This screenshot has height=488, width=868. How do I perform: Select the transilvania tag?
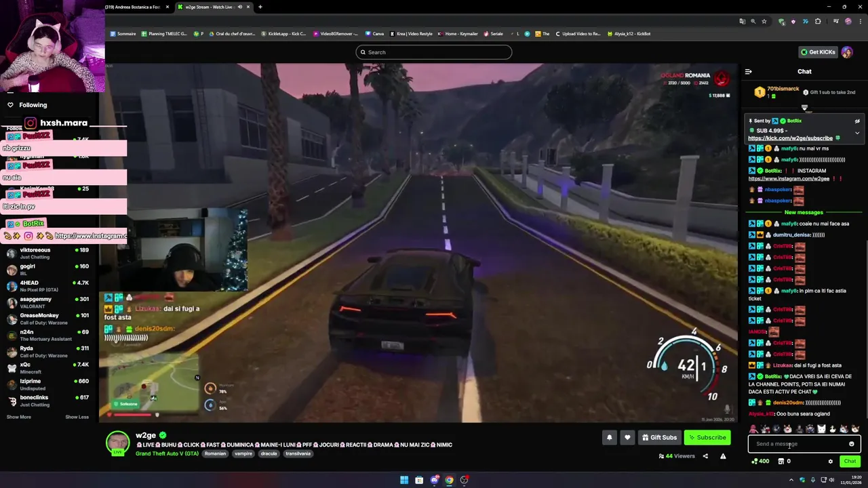click(x=298, y=453)
